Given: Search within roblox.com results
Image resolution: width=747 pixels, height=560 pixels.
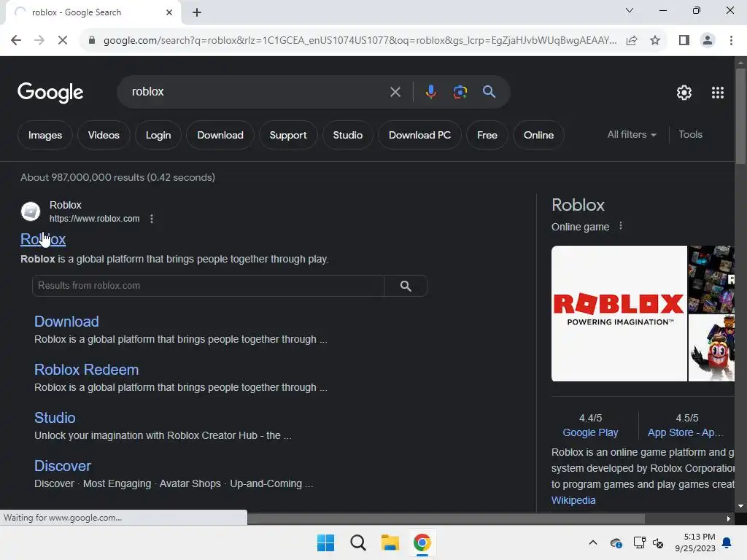Looking at the screenshot, I should (406, 286).
